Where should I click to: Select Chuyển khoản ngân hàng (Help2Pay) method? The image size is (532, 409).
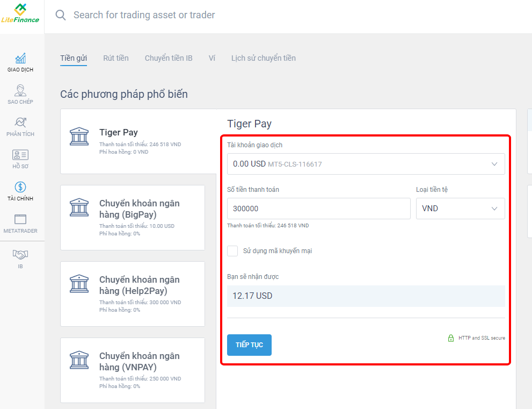click(133, 294)
